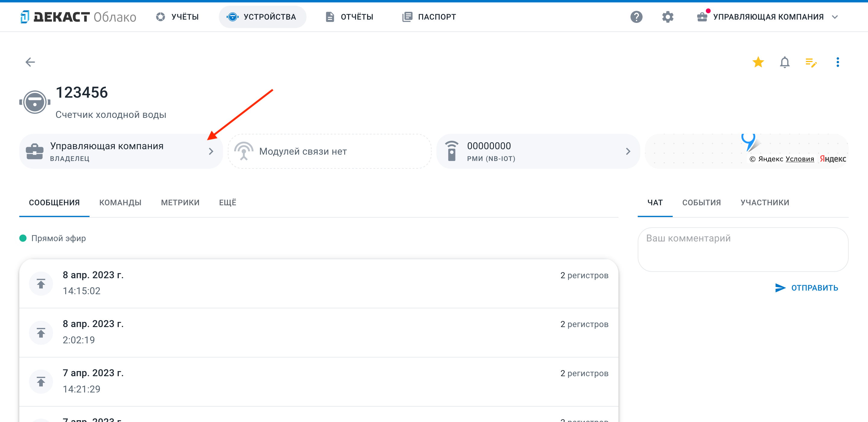868x422 pixels.
Task: Open the 7 апр. 2023 14:21:29 message
Action: pos(319,382)
